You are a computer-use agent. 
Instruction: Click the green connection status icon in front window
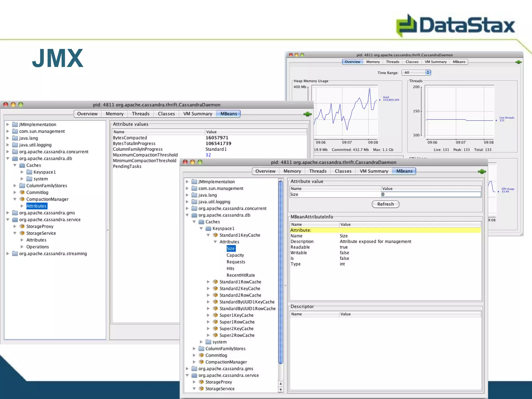click(482, 171)
